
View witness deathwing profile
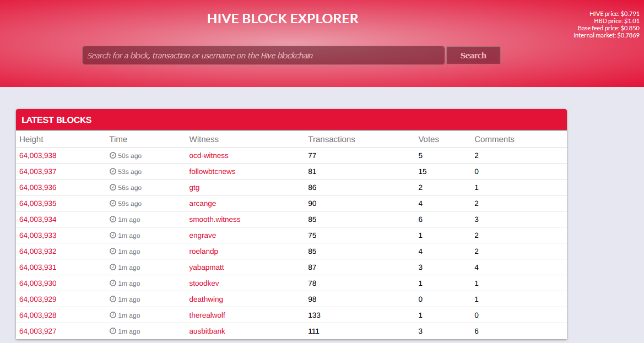pos(206,300)
